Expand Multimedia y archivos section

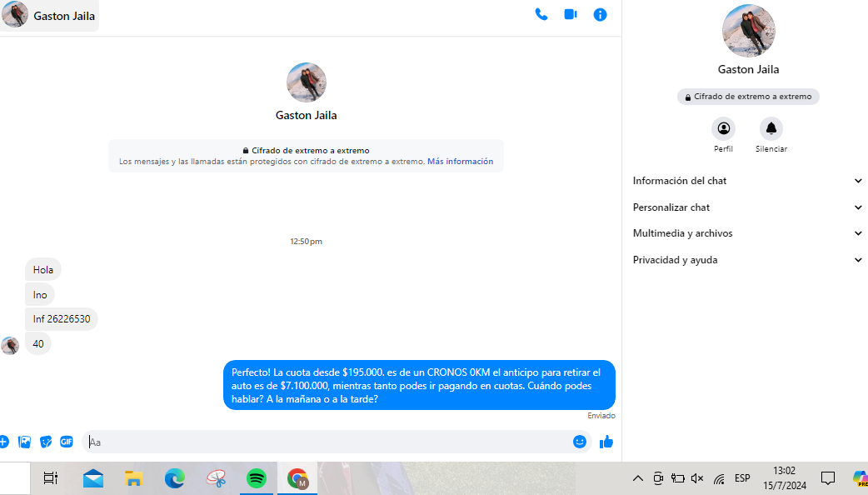747,233
